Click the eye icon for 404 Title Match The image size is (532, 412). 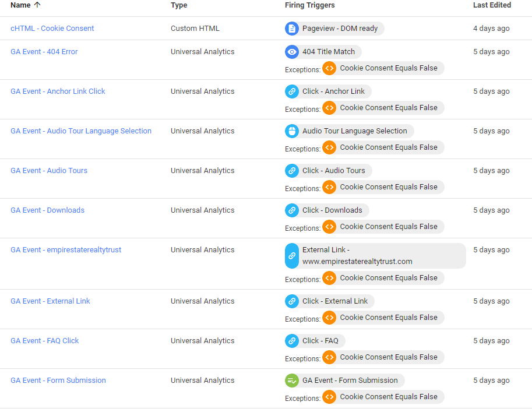[292, 52]
